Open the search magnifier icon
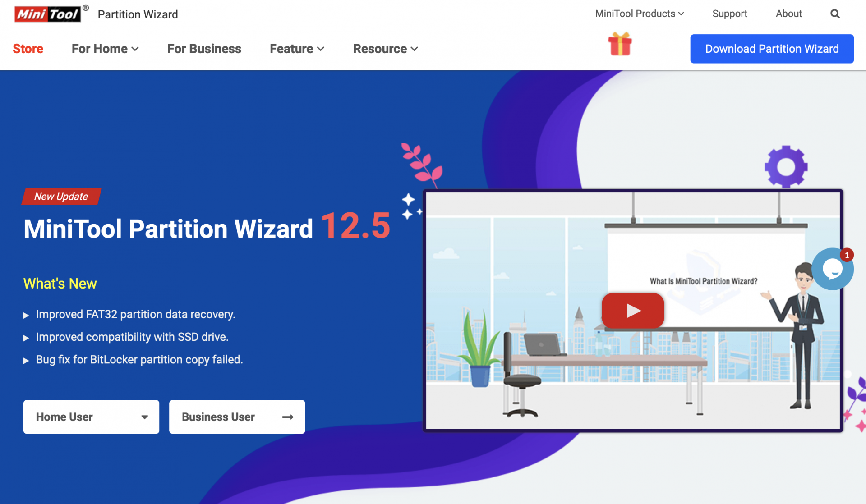866x504 pixels. (x=835, y=14)
